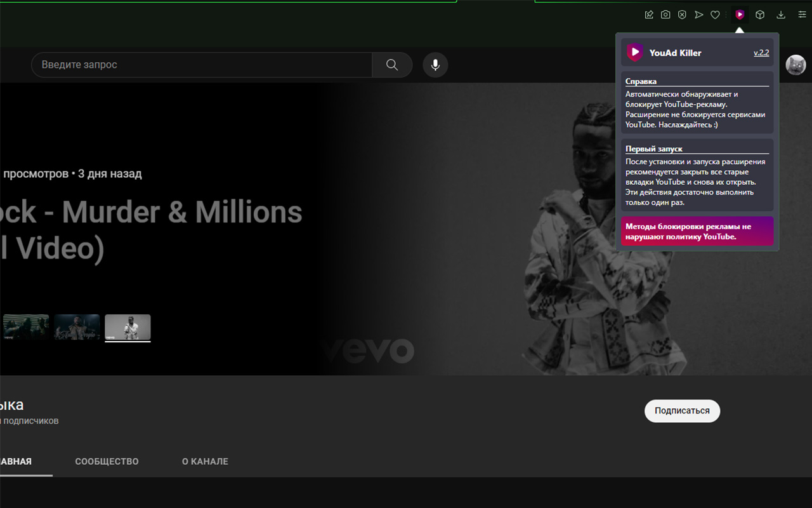
Task: Toggle the YouAd Killer extension toolbar icon
Action: tap(740, 15)
